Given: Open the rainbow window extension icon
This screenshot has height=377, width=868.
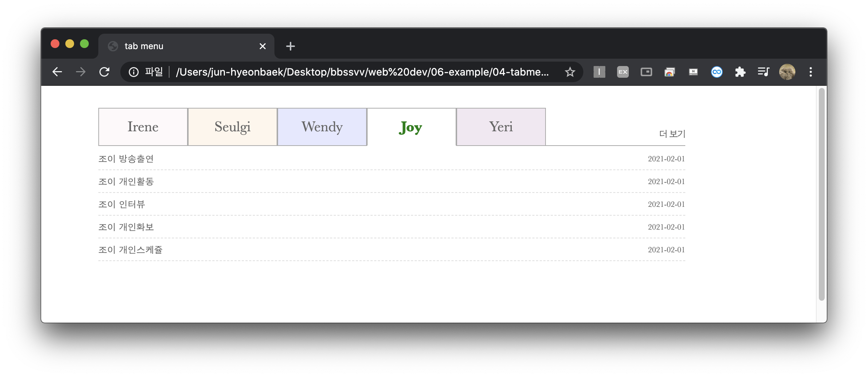Looking at the screenshot, I should click(x=670, y=72).
